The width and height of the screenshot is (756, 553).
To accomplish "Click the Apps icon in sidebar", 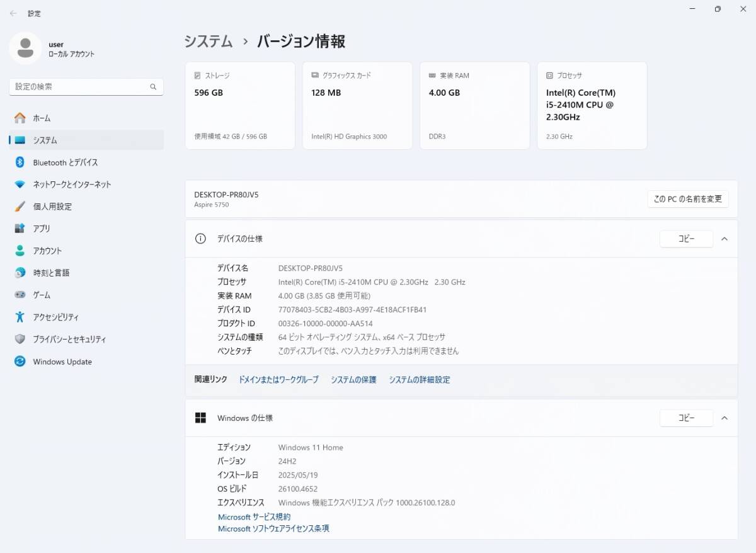I will click(x=20, y=229).
